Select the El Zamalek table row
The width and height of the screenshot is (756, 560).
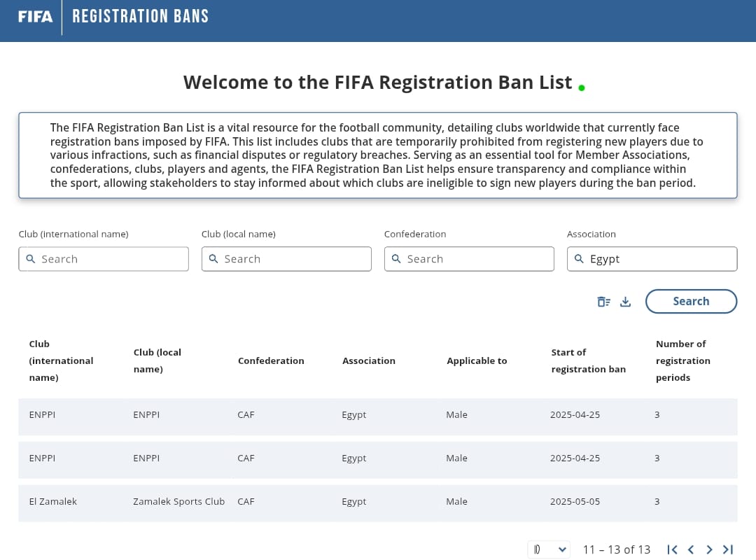[378, 502]
